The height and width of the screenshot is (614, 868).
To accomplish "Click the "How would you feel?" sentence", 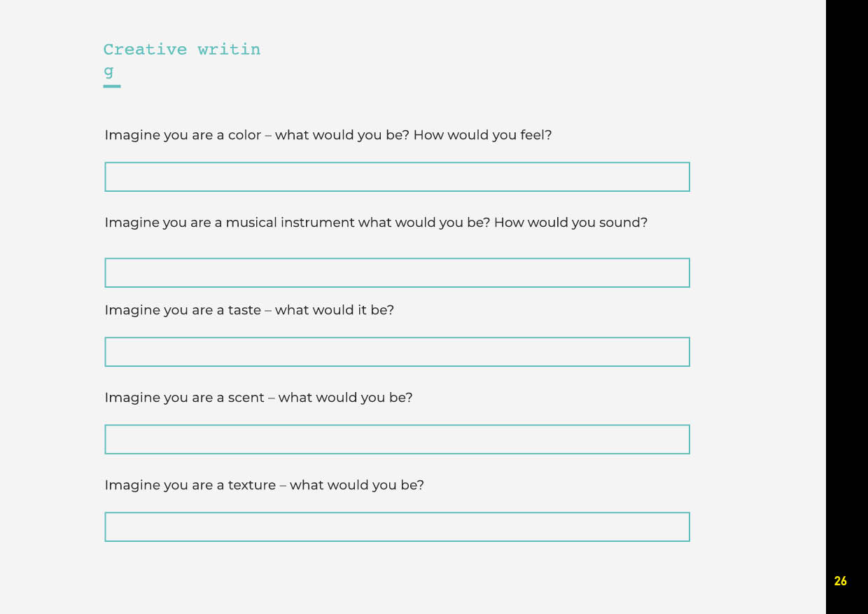I will click(x=482, y=135).
